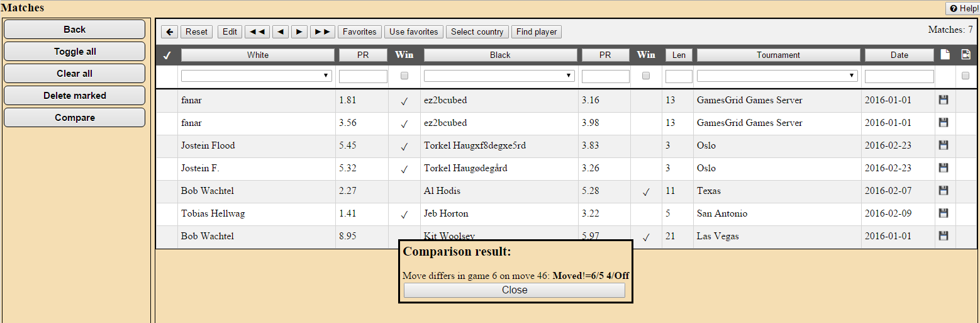Jump to last page with double-right arrows
This screenshot has height=323, width=980.
point(323,31)
